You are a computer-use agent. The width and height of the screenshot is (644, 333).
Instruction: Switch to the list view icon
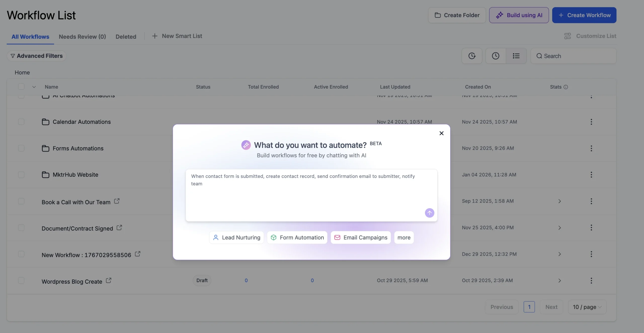[x=516, y=56]
